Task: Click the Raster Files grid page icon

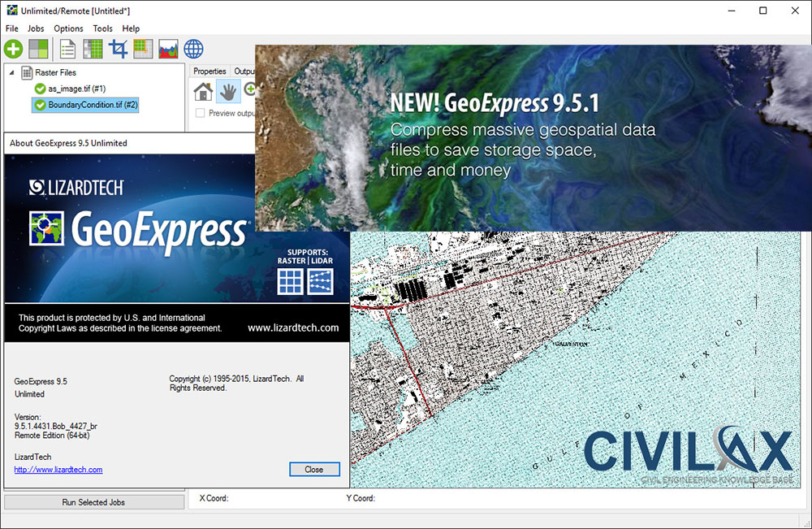Action: click(27, 72)
